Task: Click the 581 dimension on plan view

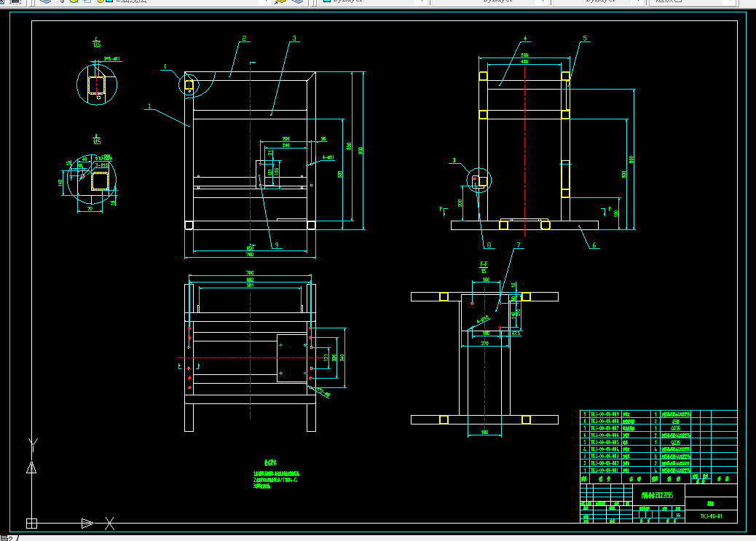Action: pyautogui.click(x=250, y=285)
